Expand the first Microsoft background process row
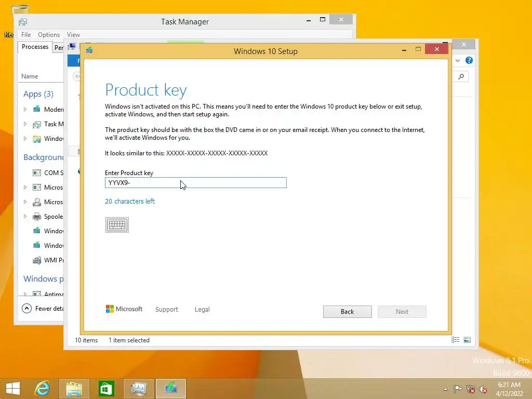The height and width of the screenshot is (399, 532). point(25,187)
